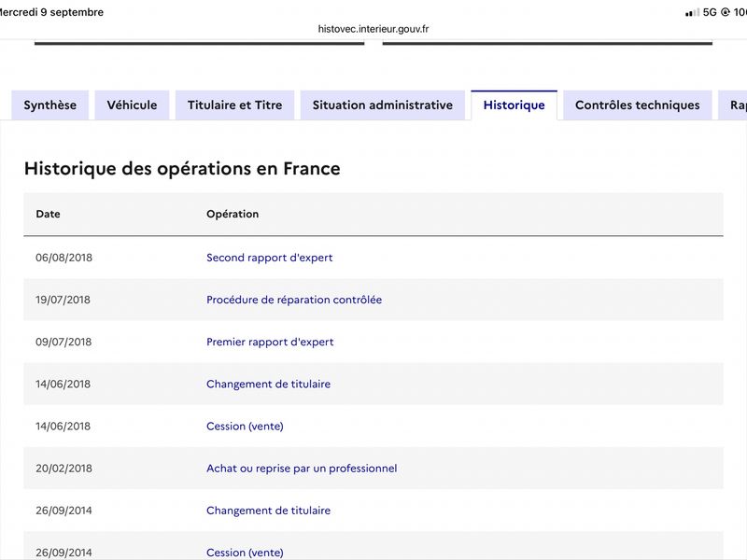Open the Situation administrative tab

(383, 105)
